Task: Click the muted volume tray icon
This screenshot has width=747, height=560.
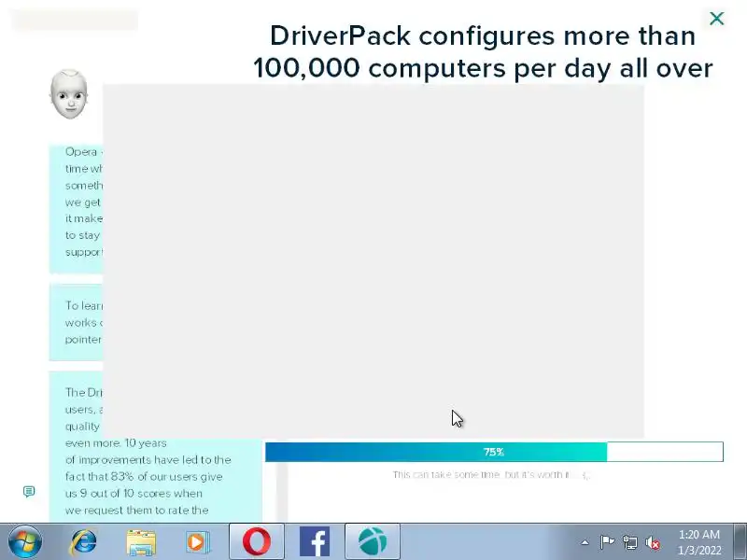Action: (652, 542)
